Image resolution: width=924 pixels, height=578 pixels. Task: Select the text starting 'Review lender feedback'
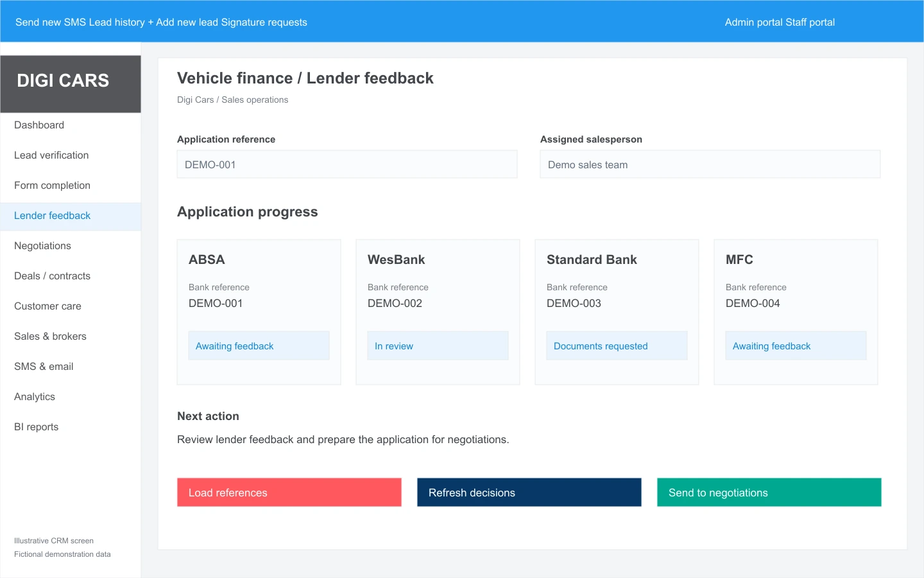[343, 439]
